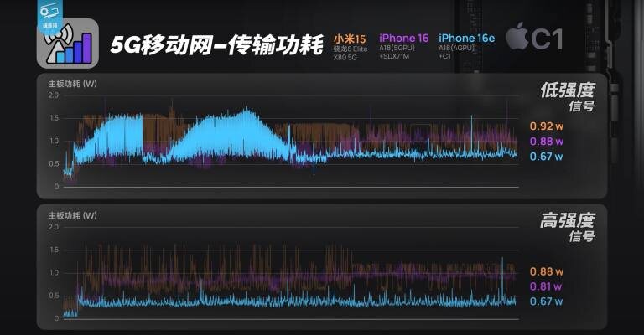Click blue "0.67 w" in high-signal chart

pyautogui.click(x=547, y=301)
